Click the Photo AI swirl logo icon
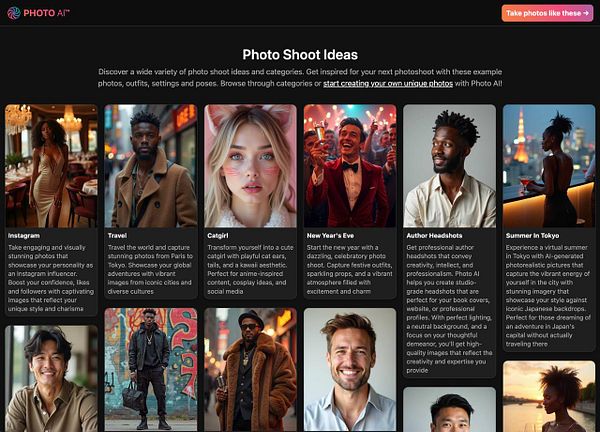The width and height of the screenshot is (600, 432). 14,13
